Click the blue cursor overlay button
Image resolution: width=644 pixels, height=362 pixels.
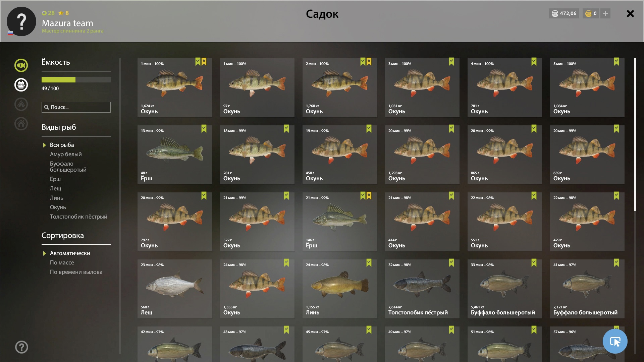coord(615,341)
